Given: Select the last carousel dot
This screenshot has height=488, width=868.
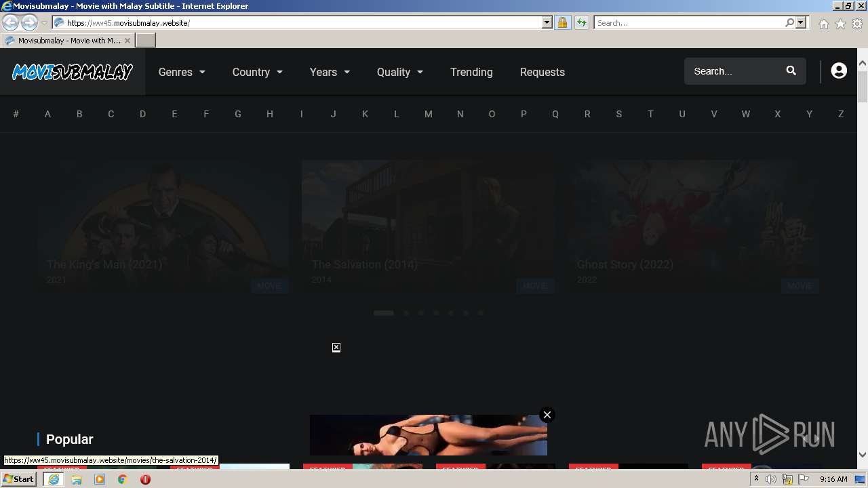Looking at the screenshot, I should click(x=481, y=313).
